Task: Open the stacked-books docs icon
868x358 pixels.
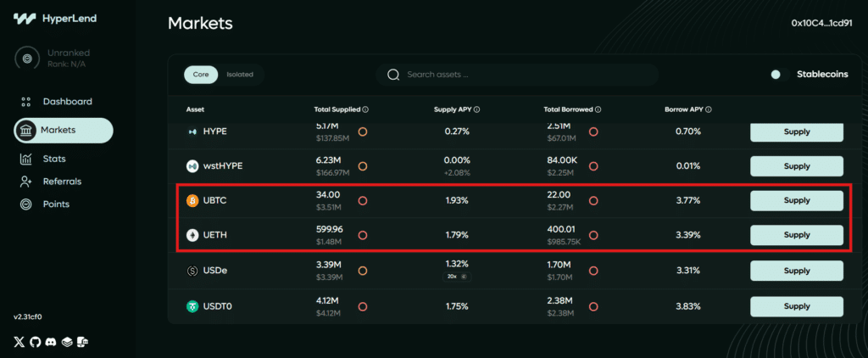Action: (67, 342)
